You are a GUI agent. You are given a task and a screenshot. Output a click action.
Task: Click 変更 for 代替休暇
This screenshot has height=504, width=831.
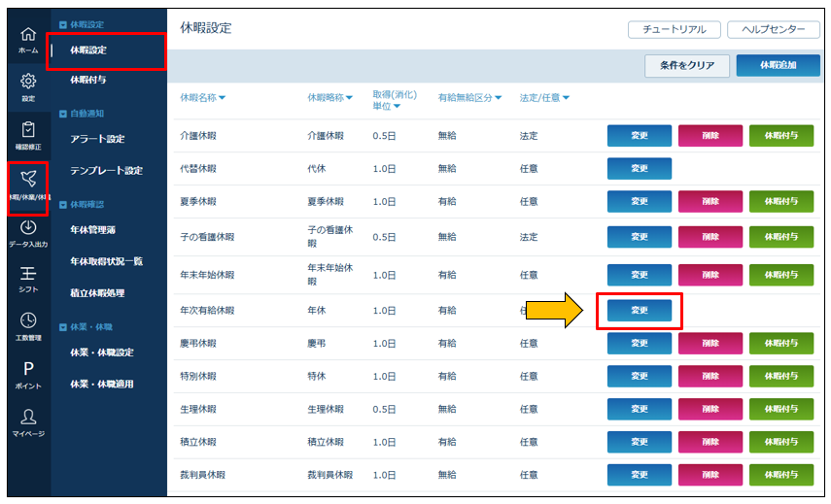click(640, 168)
